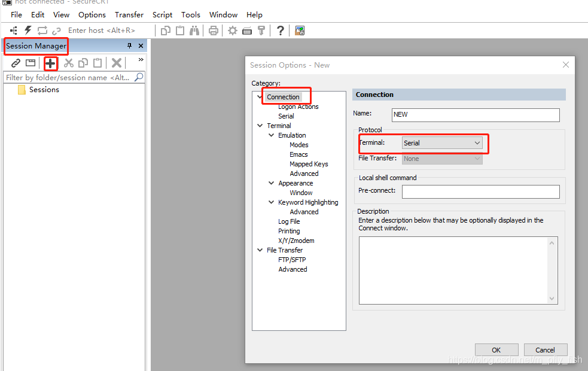Image resolution: width=588 pixels, height=371 pixels.
Task: Click the Disconnect chain icon in the toolbar
Action: (x=56, y=31)
